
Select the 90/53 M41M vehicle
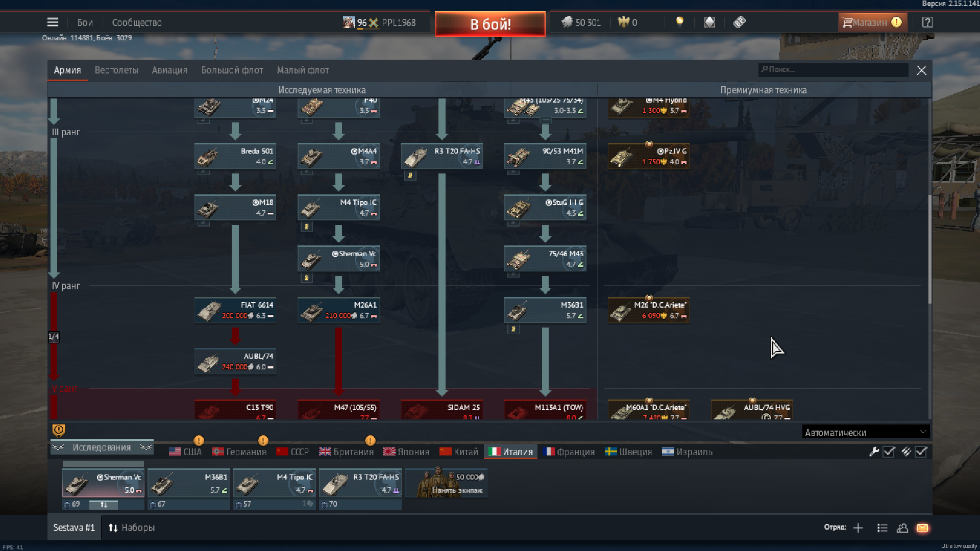(x=545, y=156)
